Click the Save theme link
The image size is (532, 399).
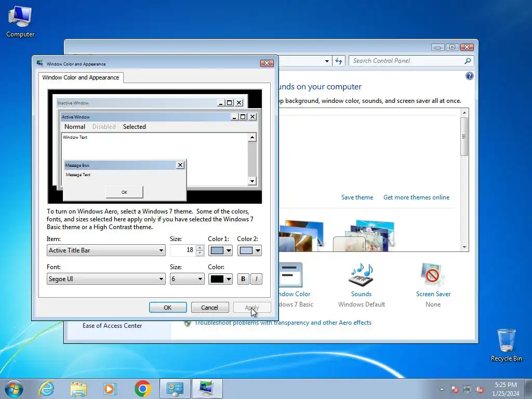357,197
